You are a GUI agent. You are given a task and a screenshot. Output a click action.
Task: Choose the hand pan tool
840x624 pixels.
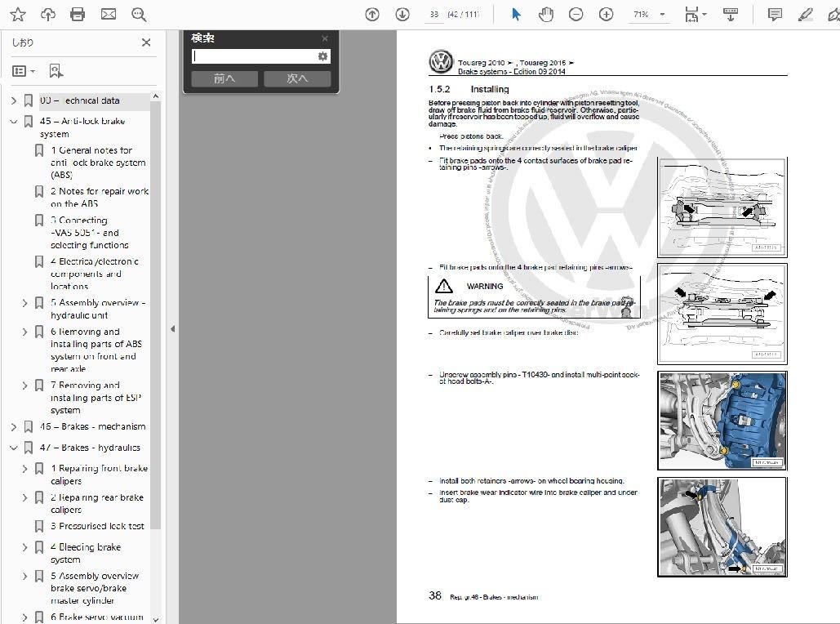[546, 15]
